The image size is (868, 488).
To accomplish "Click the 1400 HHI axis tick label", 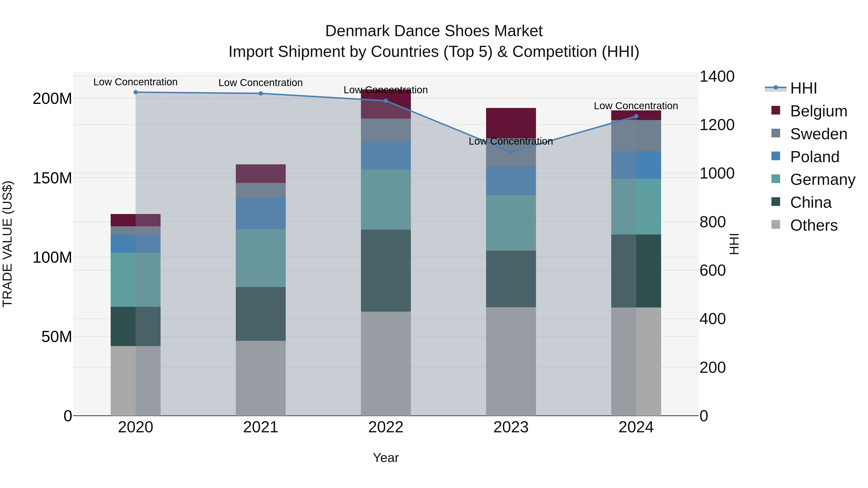I will [x=717, y=76].
